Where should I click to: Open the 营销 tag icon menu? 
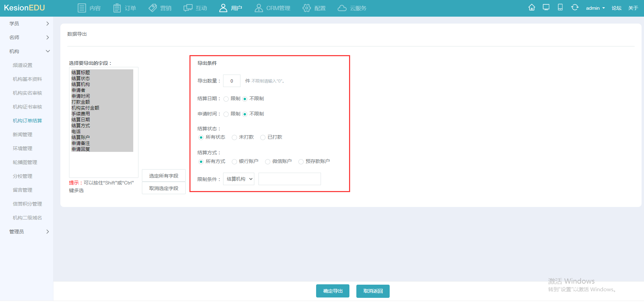(x=160, y=8)
